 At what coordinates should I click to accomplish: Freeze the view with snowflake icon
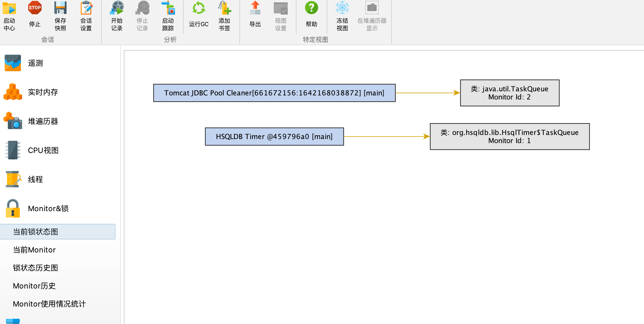coord(342,8)
